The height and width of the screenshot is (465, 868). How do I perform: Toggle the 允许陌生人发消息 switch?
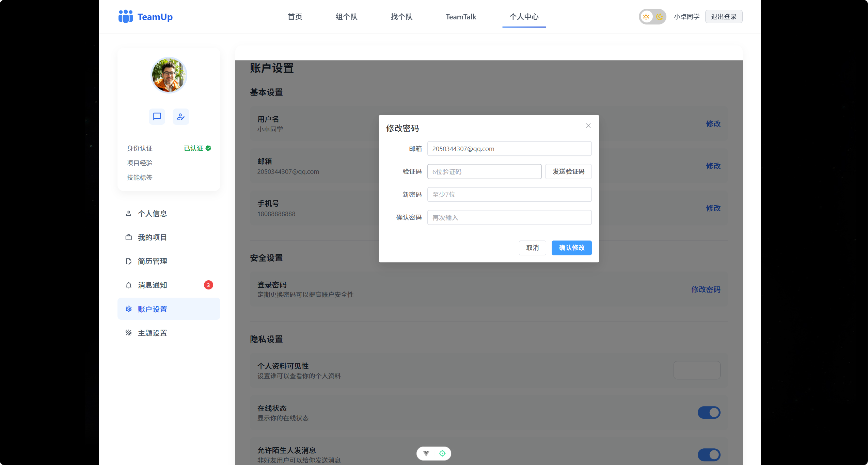coord(709,454)
